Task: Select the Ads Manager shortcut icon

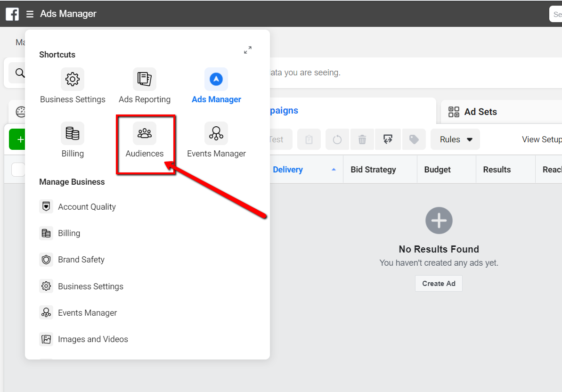Action: 216,79
